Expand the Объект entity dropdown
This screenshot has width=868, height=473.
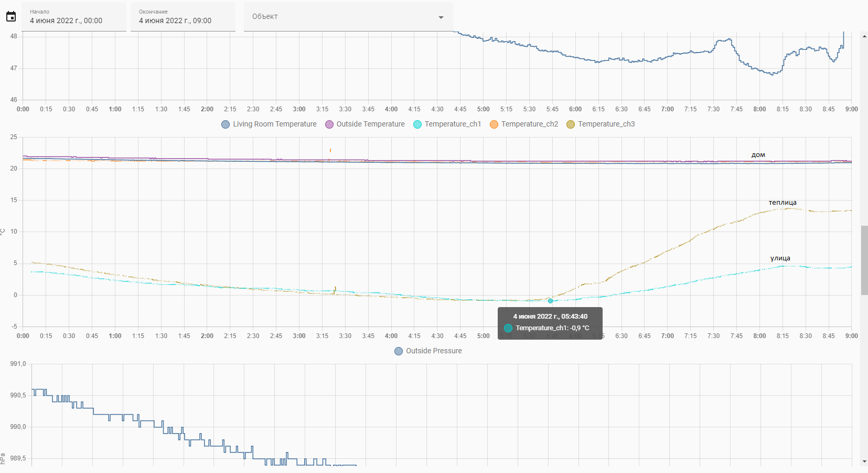pyautogui.click(x=349, y=17)
